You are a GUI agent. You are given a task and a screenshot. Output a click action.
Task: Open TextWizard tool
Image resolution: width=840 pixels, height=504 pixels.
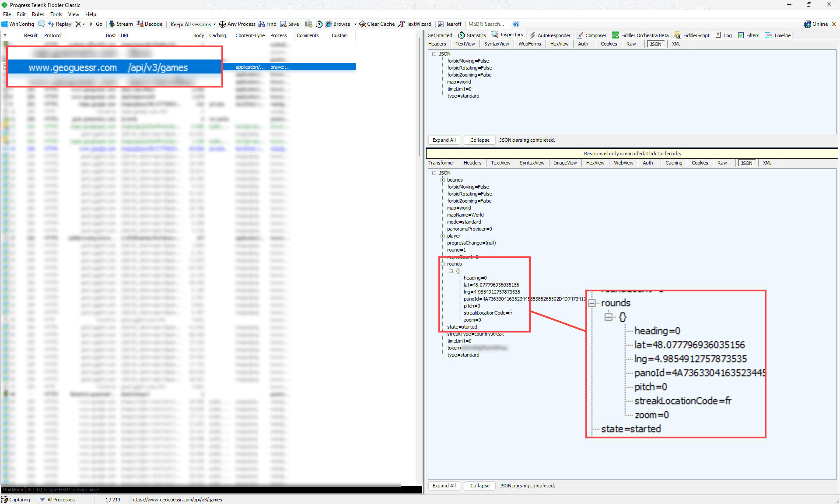pos(415,24)
